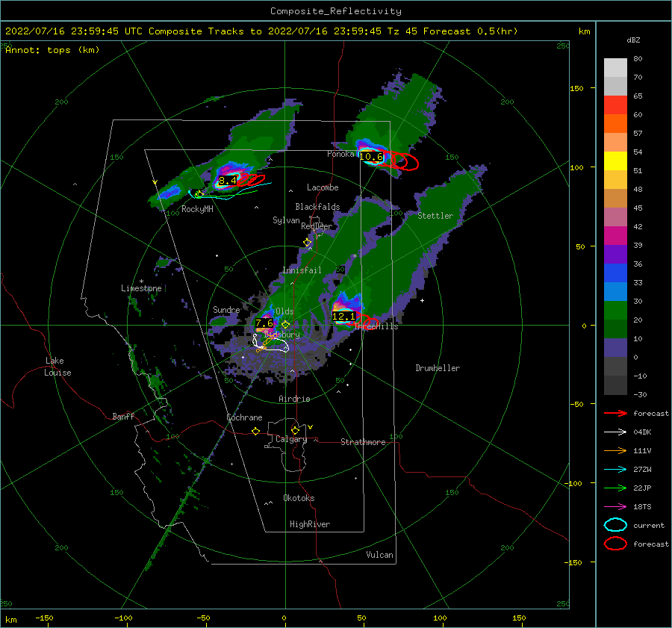Click the Drumheller town label

tap(438, 368)
